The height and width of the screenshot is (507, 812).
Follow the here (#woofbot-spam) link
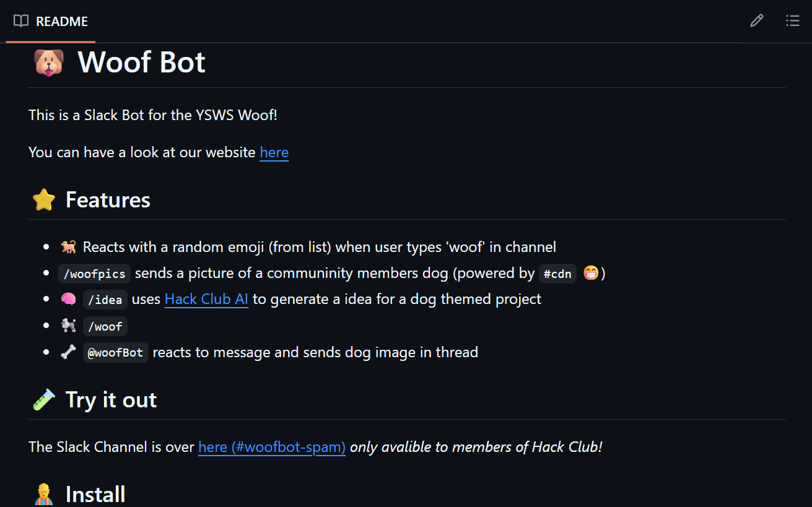click(272, 447)
